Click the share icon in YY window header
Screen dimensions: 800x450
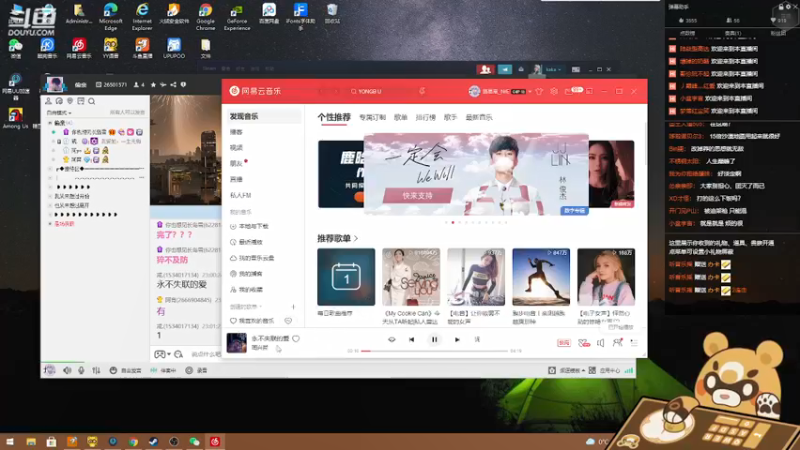(173, 85)
